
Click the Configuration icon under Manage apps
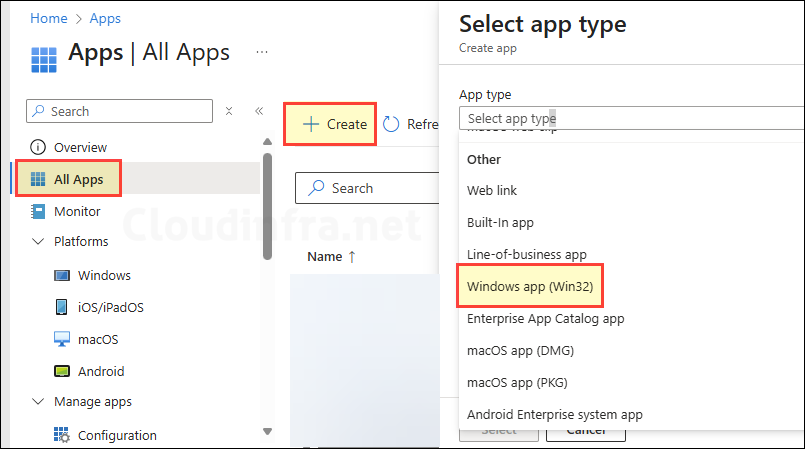pos(62,435)
